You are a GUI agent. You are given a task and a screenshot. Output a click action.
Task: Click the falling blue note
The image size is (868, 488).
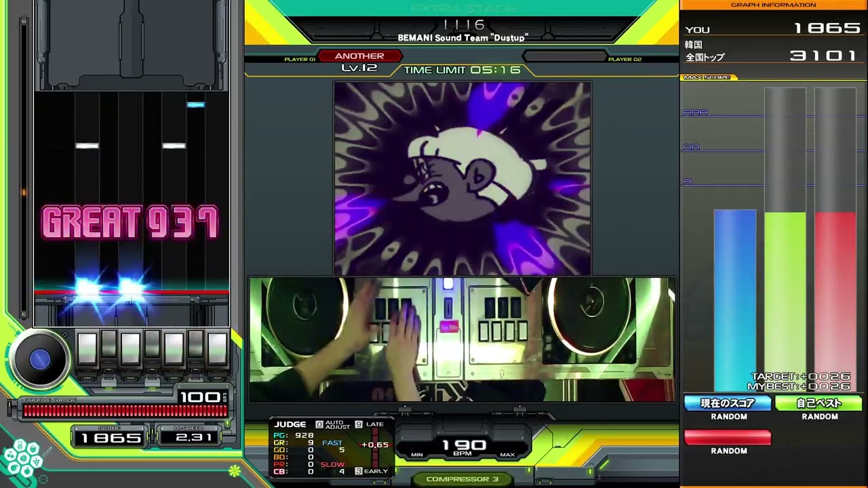coord(195,105)
